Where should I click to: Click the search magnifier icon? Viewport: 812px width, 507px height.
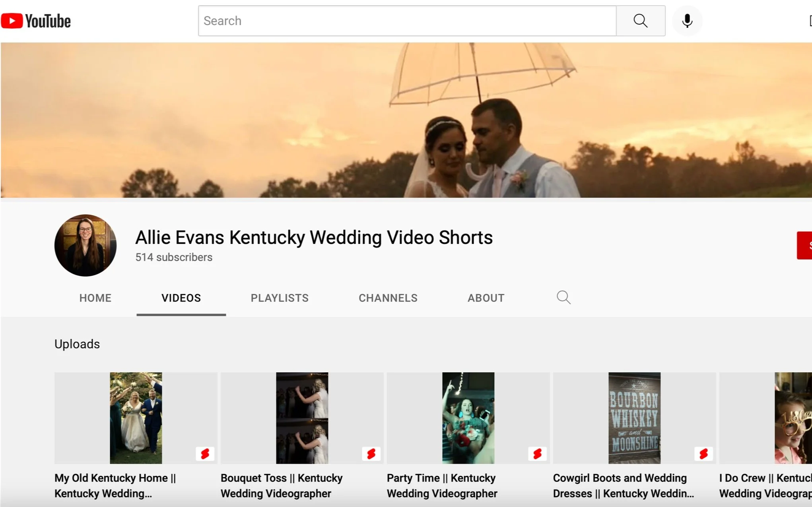[x=640, y=21]
